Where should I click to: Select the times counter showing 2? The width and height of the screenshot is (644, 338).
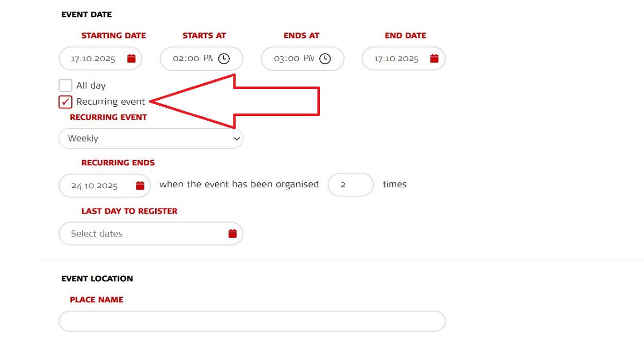coord(350,184)
